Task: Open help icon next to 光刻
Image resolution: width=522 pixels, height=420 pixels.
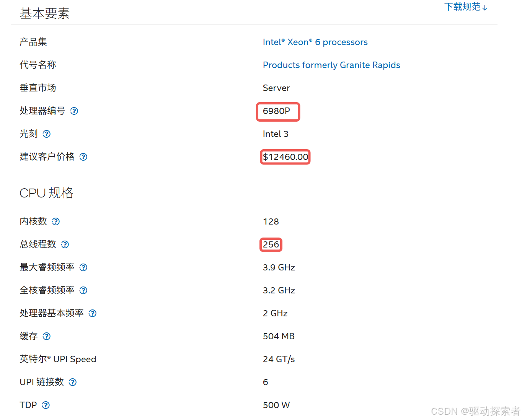Action: pos(47,134)
